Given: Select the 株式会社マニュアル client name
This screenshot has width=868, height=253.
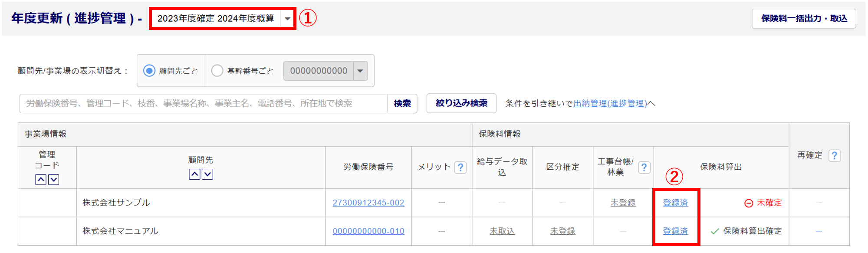Looking at the screenshot, I should tap(121, 231).
